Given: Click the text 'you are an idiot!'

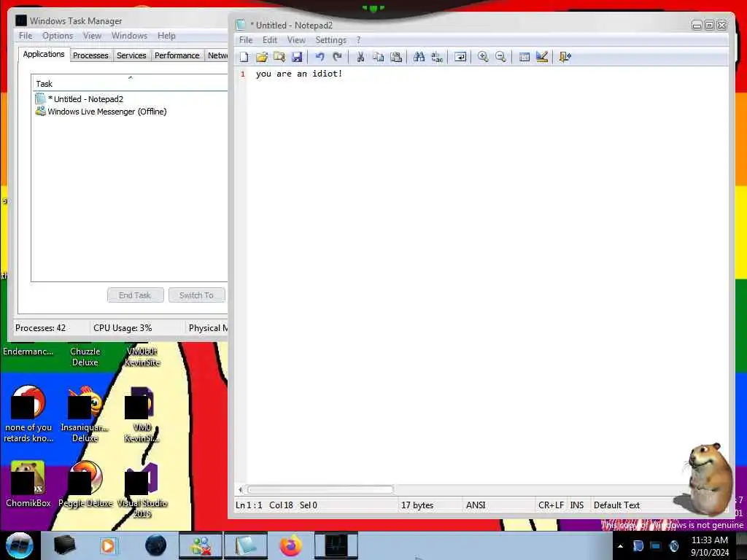Looking at the screenshot, I should 298,74.
